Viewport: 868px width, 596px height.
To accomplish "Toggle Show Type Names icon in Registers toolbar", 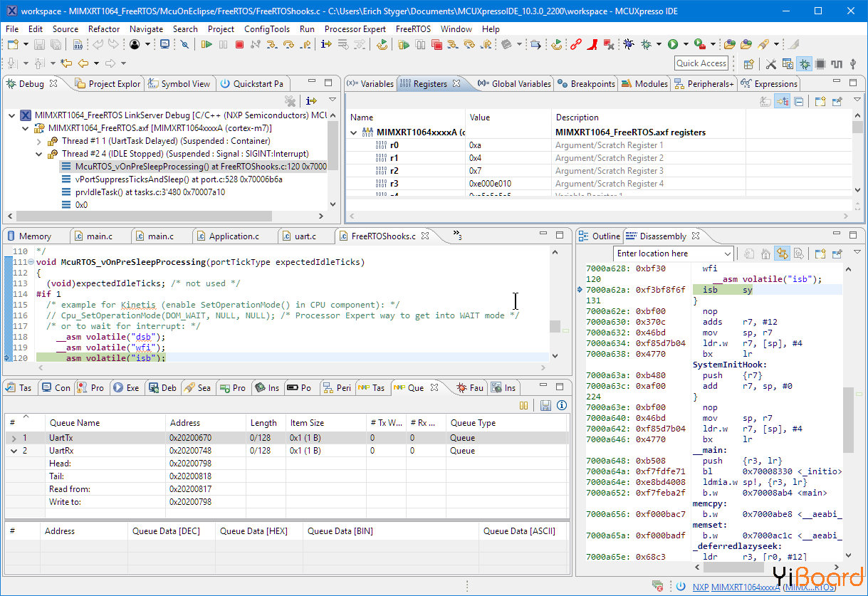I will click(766, 102).
